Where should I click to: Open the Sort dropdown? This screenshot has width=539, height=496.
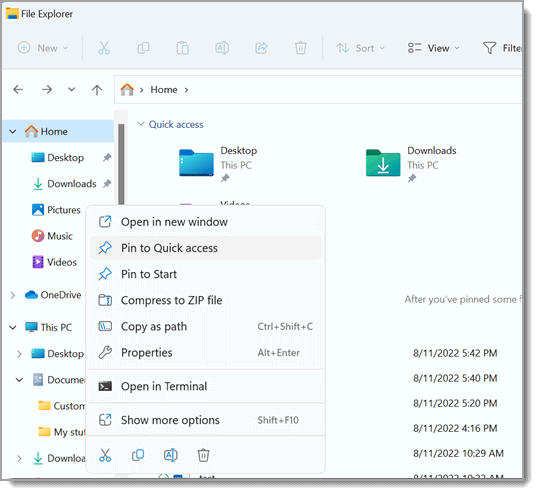click(x=360, y=48)
